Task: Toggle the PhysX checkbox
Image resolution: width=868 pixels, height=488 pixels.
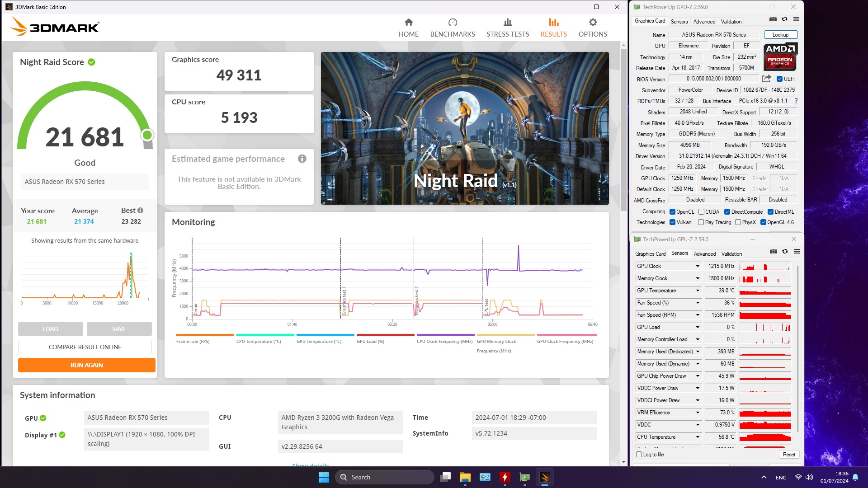Action: (738, 222)
